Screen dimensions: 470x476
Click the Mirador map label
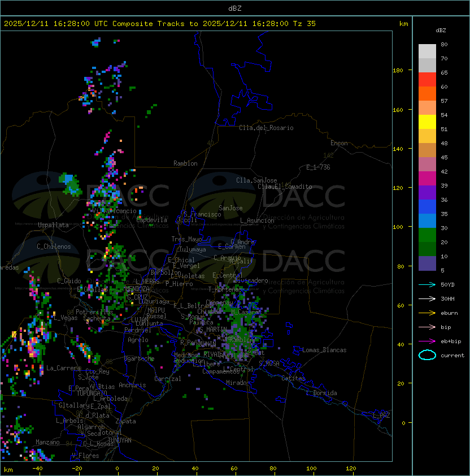pos(238,383)
